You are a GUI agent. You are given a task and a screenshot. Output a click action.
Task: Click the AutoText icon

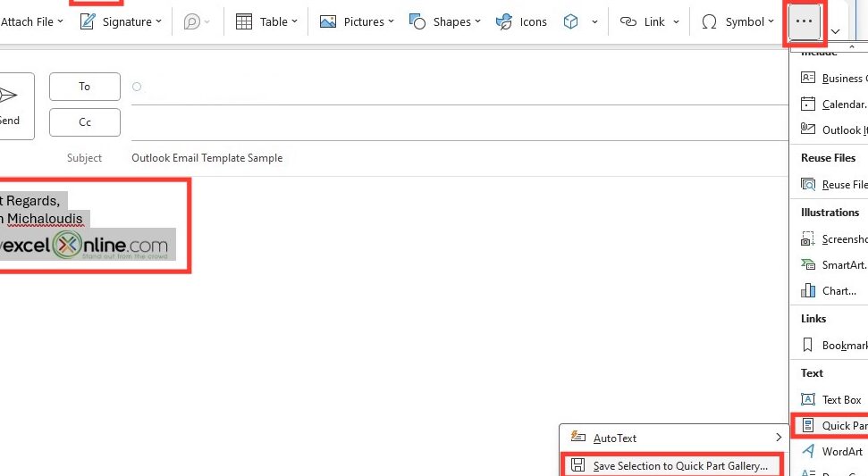[x=578, y=437]
